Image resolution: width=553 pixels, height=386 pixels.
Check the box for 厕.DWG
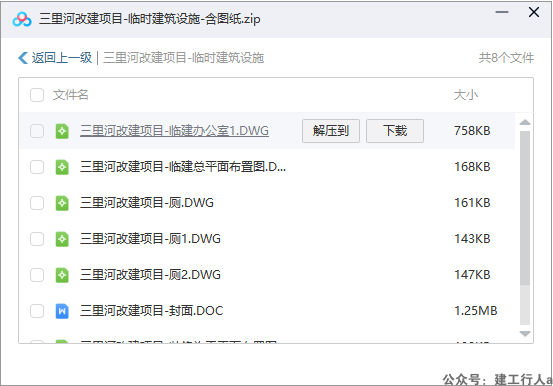[37, 203]
